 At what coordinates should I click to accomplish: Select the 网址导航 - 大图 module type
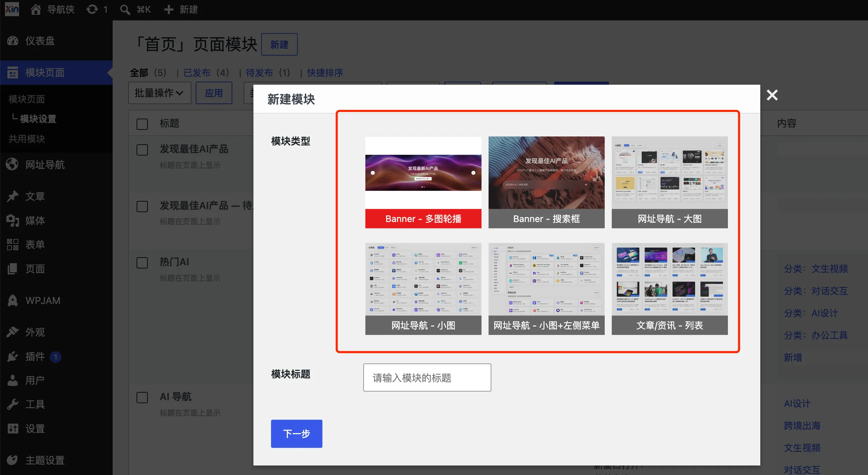[670, 182]
